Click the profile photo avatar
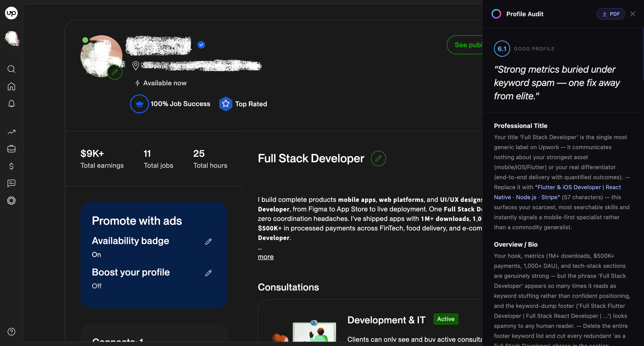Screen dimensions: 644x346 coord(101,56)
